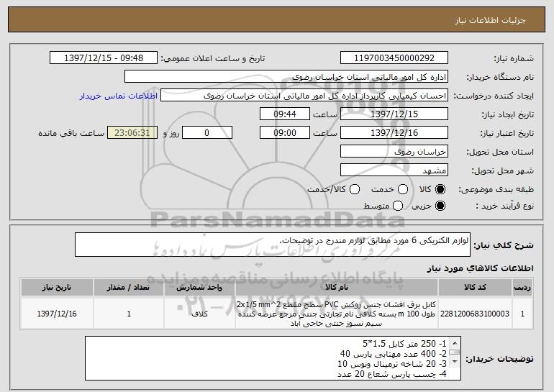Click the delivery province خراسان رضوی field
The image size is (554, 392).
point(394,152)
